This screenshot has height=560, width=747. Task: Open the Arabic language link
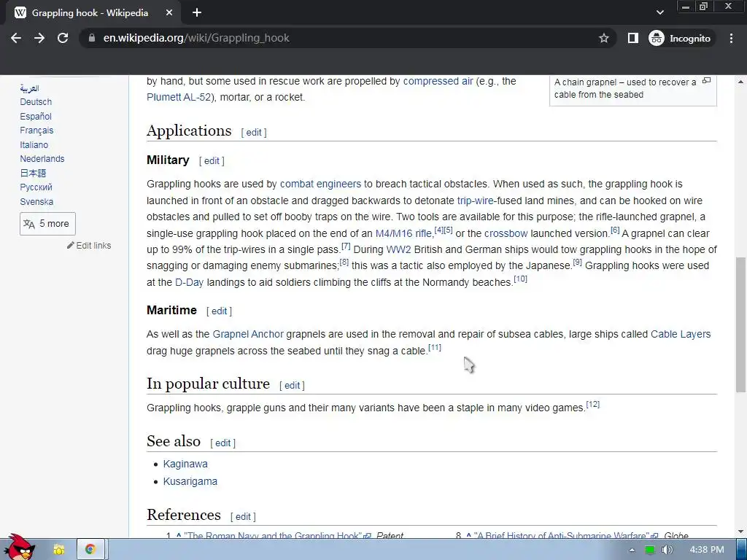click(x=29, y=88)
